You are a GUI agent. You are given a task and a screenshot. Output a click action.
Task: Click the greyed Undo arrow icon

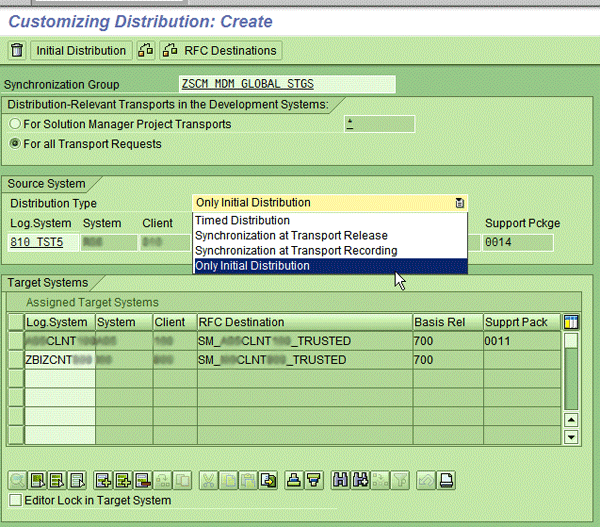426,480
